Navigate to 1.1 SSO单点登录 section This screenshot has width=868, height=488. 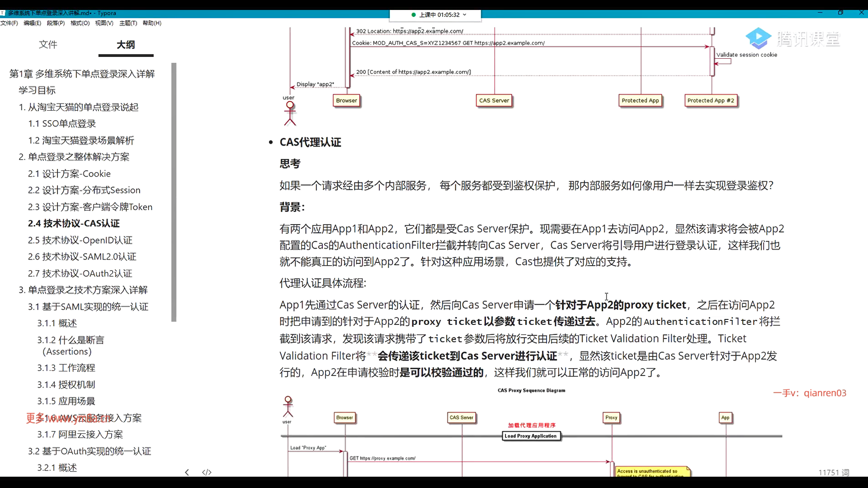pos(62,123)
